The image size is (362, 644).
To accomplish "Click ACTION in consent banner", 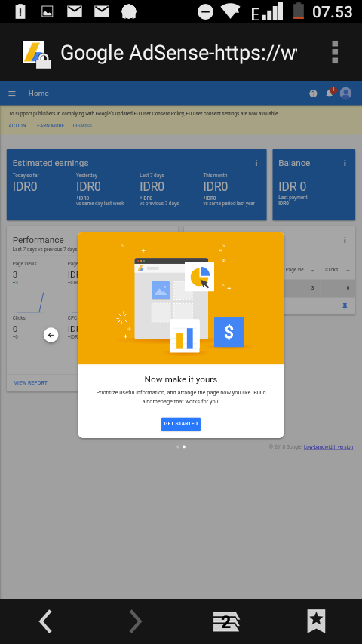I will pyautogui.click(x=17, y=126).
